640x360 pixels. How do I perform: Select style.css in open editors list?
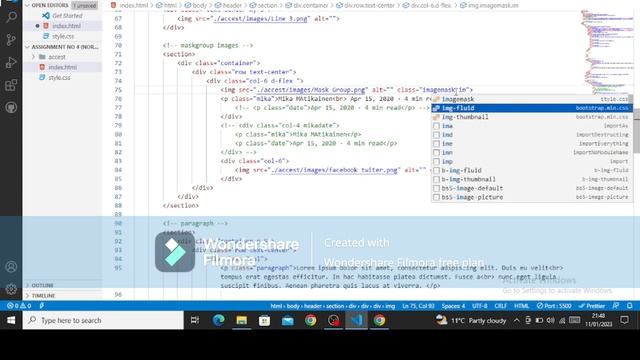[62, 36]
